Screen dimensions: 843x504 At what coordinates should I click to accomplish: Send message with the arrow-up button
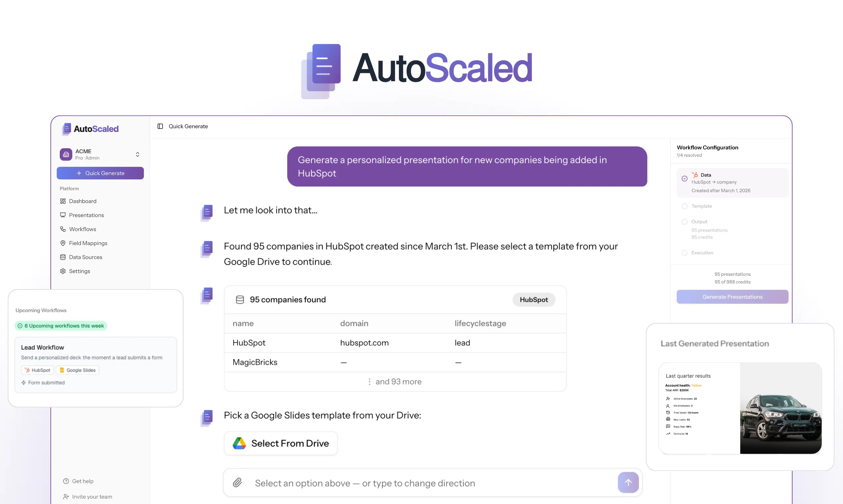point(628,482)
